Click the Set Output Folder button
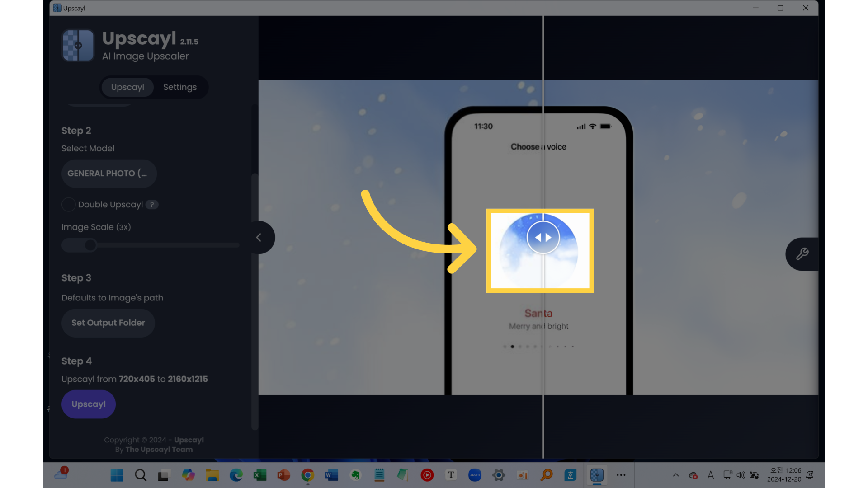This screenshot has height=488, width=868. pos(108,322)
